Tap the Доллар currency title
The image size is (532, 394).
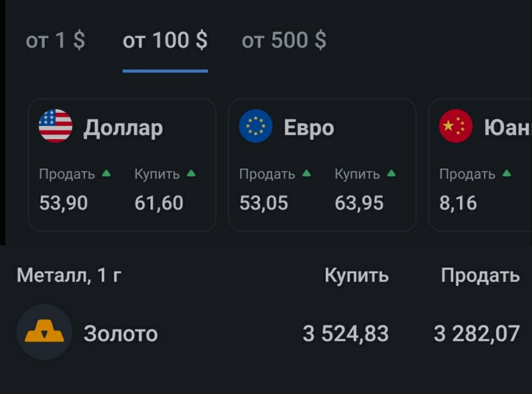[x=123, y=128]
